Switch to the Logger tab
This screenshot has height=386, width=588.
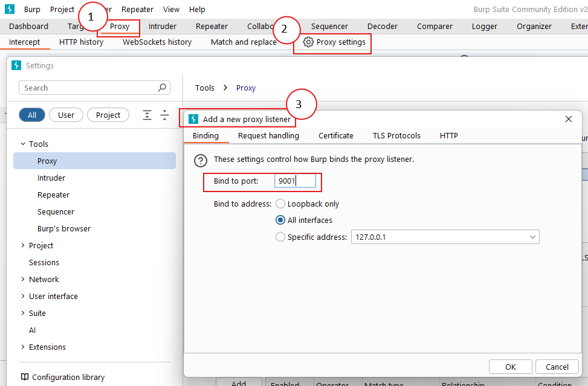(484, 26)
